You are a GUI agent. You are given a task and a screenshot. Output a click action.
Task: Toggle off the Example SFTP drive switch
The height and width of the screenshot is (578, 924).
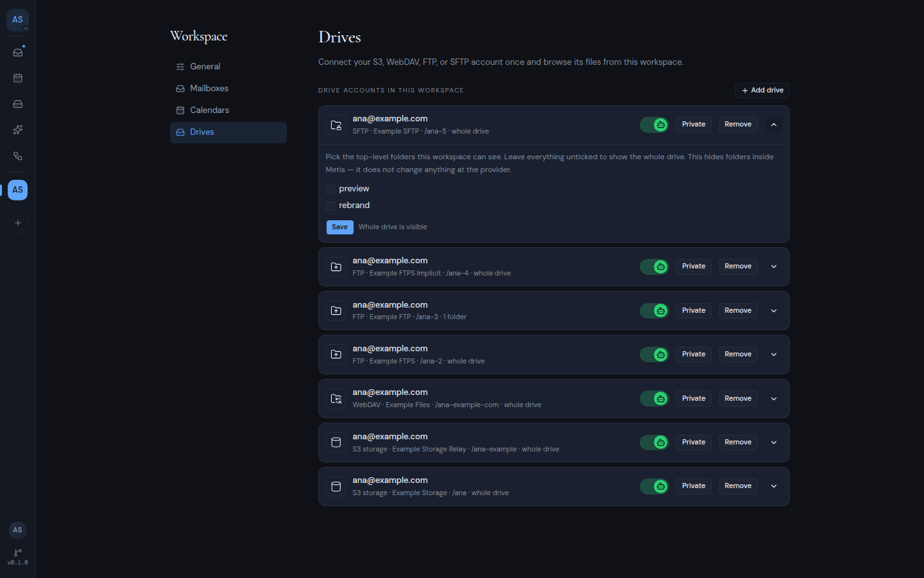(x=654, y=125)
